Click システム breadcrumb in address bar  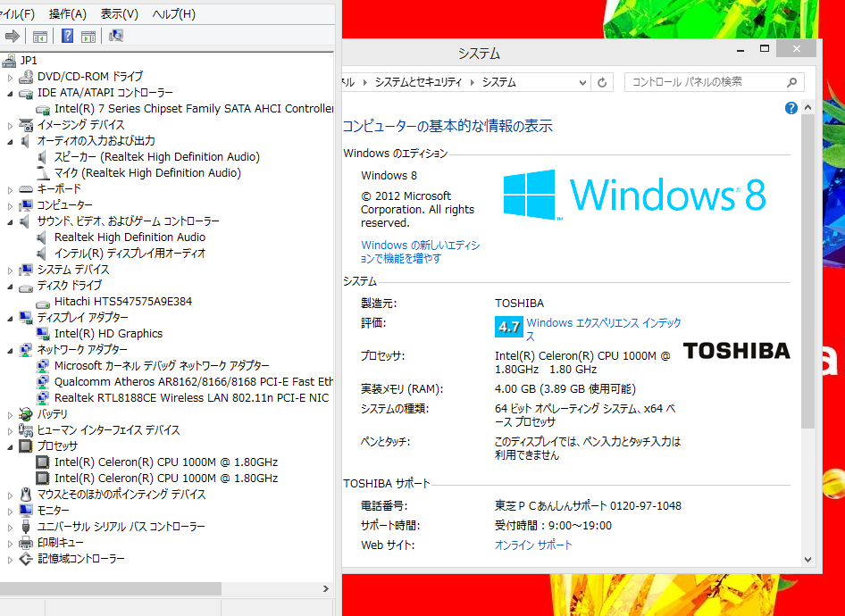point(499,82)
